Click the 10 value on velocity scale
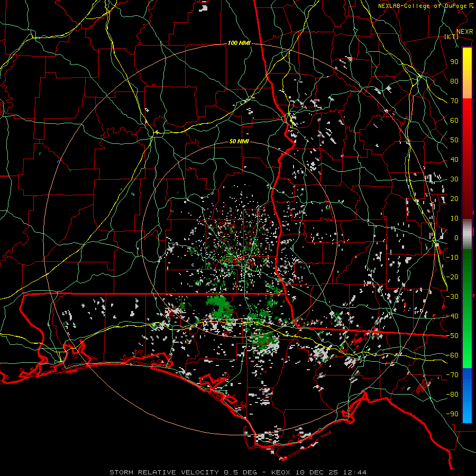 [454, 218]
